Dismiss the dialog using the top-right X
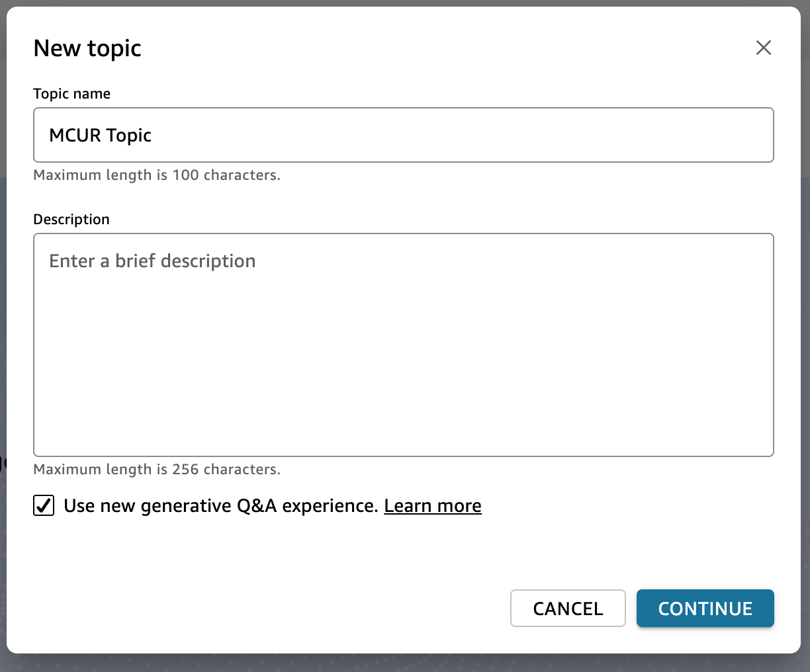 click(764, 48)
